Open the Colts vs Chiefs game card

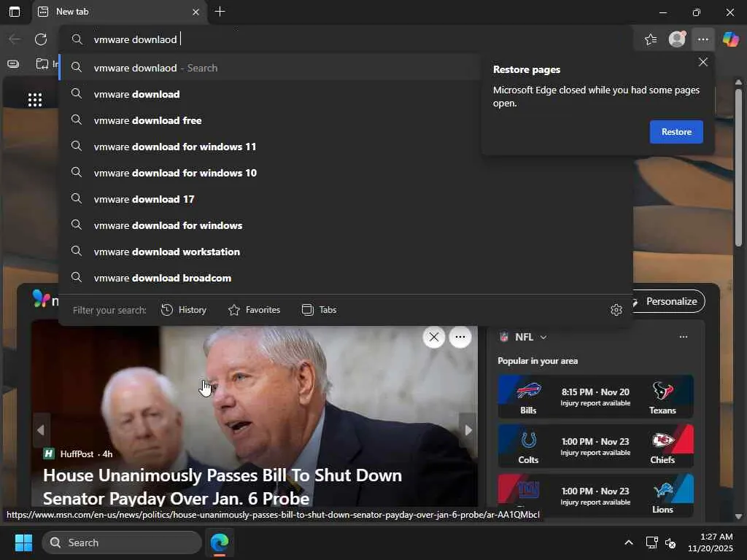pos(595,446)
